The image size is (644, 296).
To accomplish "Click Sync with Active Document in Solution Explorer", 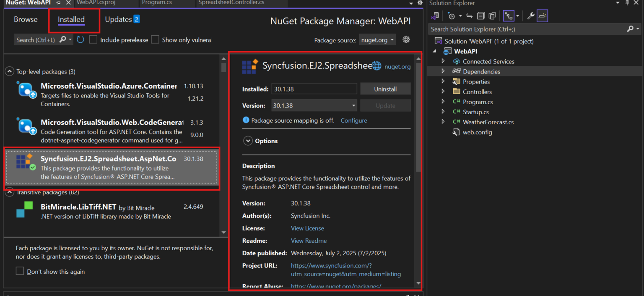I will [469, 16].
